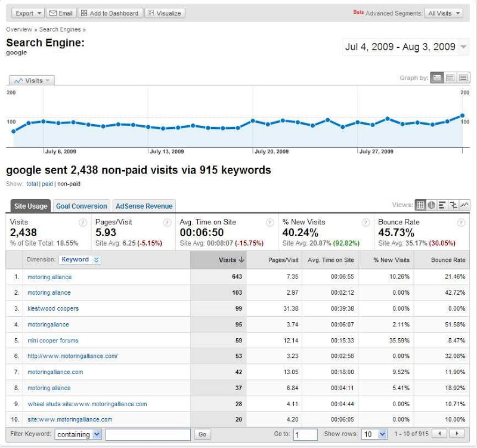Open 'site:www.motoringalliance.com' row 10 link
Image resolution: width=477 pixels, height=448 pixels.
pos(70,419)
